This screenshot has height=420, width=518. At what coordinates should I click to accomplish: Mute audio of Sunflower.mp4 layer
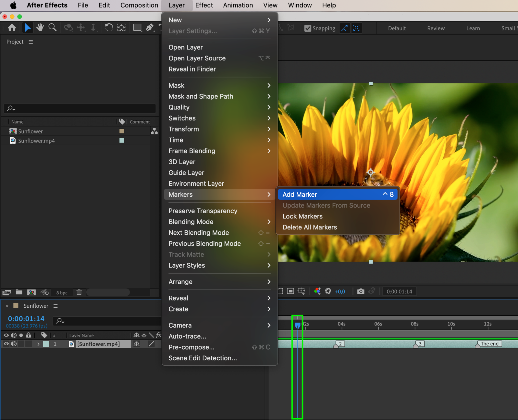tap(14, 344)
